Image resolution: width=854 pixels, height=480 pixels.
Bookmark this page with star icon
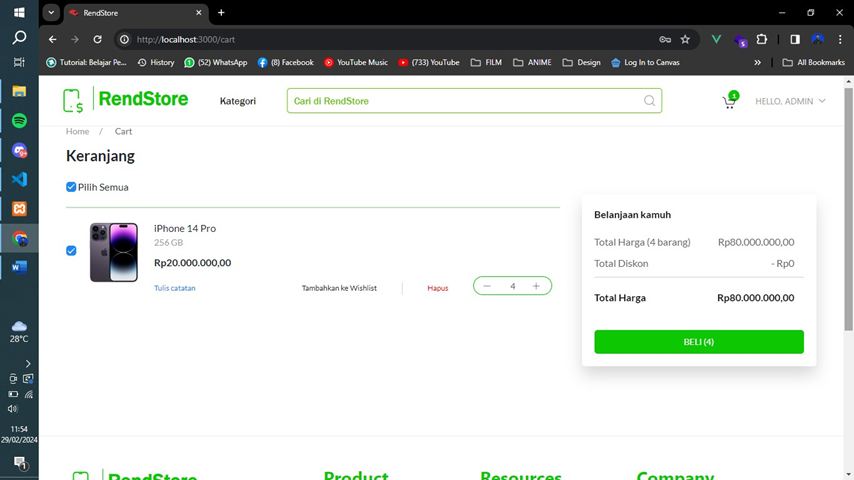click(685, 39)
